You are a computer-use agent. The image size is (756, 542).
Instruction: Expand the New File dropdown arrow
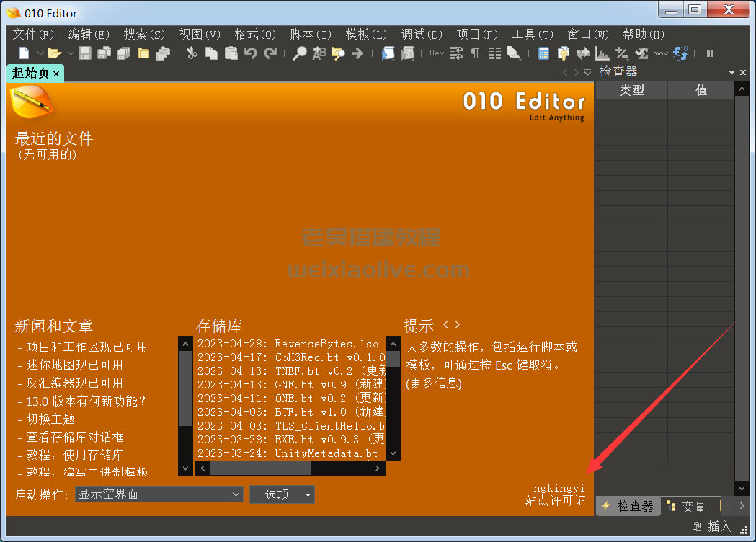point(40,53)
